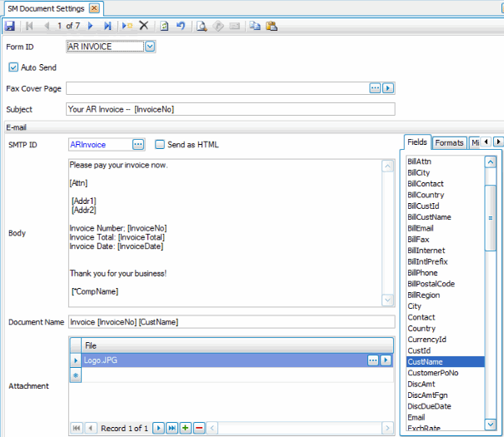504x437 pixels.
Task: Click the Subject text field
Action: pos(230,109)
